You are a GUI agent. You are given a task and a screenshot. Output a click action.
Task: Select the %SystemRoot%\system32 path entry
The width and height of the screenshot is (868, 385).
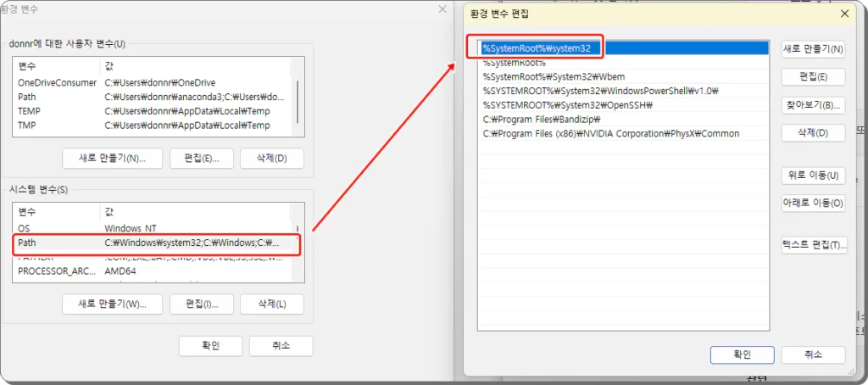tap(536, 48)
